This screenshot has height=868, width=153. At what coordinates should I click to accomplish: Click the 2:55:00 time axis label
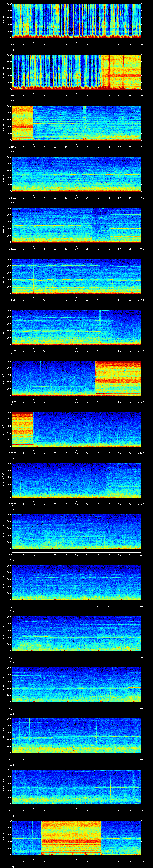(12, 606)
